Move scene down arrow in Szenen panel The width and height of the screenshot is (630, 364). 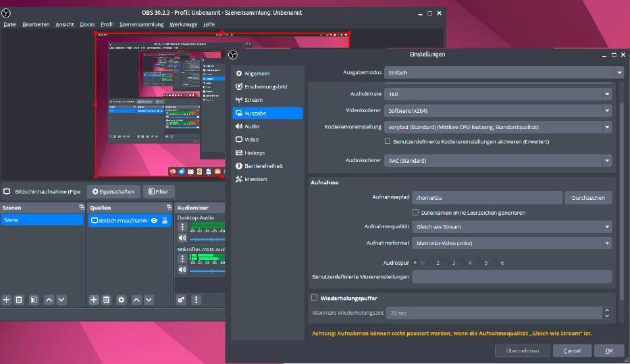61,300
